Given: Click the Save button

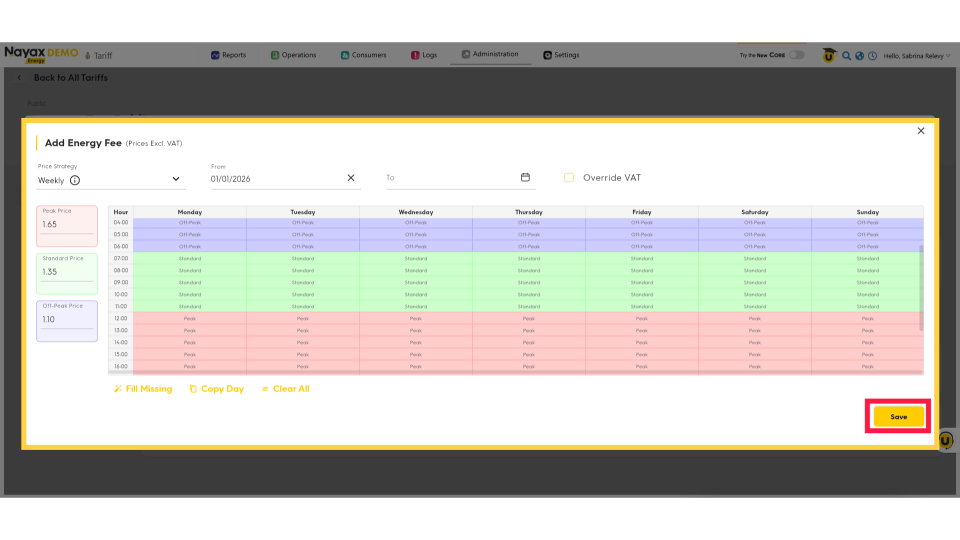Looking at the screenshot, I should coord(898,417).
